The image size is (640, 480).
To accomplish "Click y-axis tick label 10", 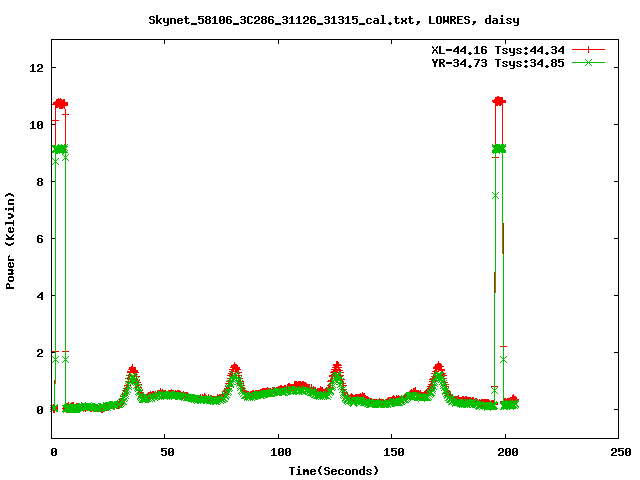I will (36, 125).
